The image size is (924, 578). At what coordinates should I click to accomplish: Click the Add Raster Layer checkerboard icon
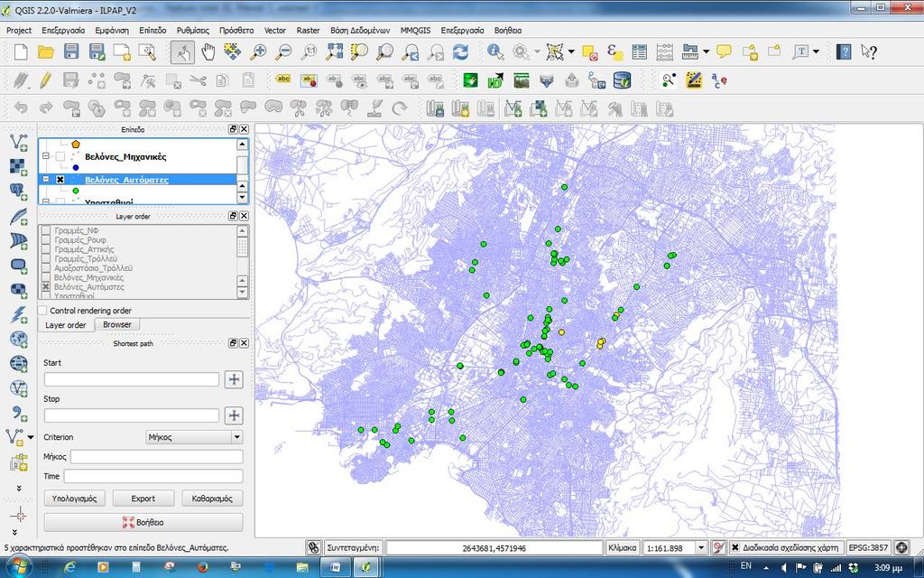19,167
